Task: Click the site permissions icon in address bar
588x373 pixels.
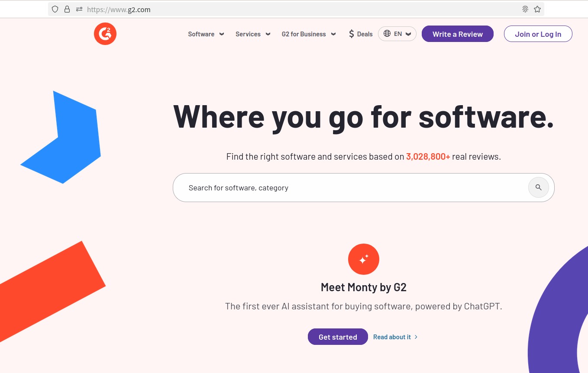Action: click(x=79, y=9)
